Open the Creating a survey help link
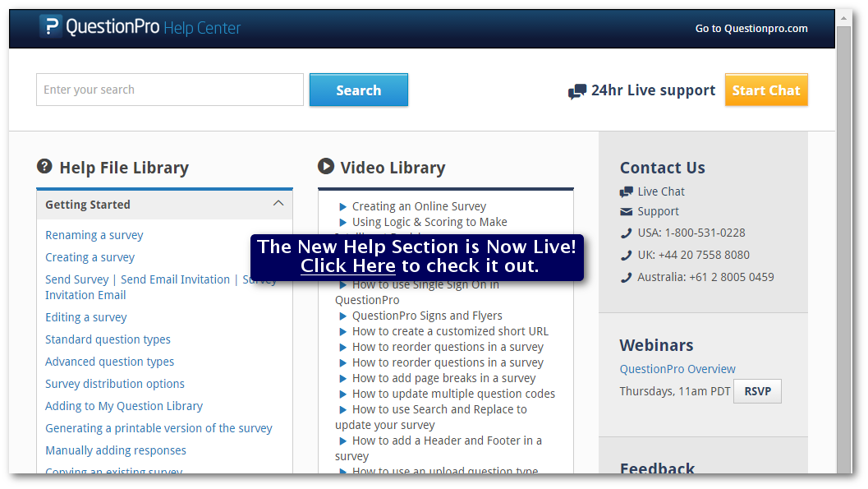868x489 pixels. click(x=90, y=257)
